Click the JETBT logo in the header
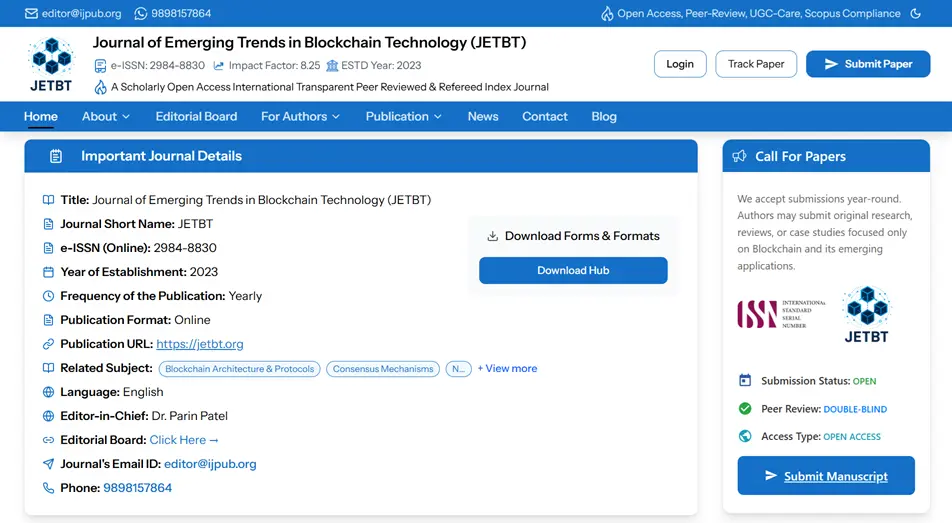The width and height of the screenshot is (952, 523). coord(51,64)
